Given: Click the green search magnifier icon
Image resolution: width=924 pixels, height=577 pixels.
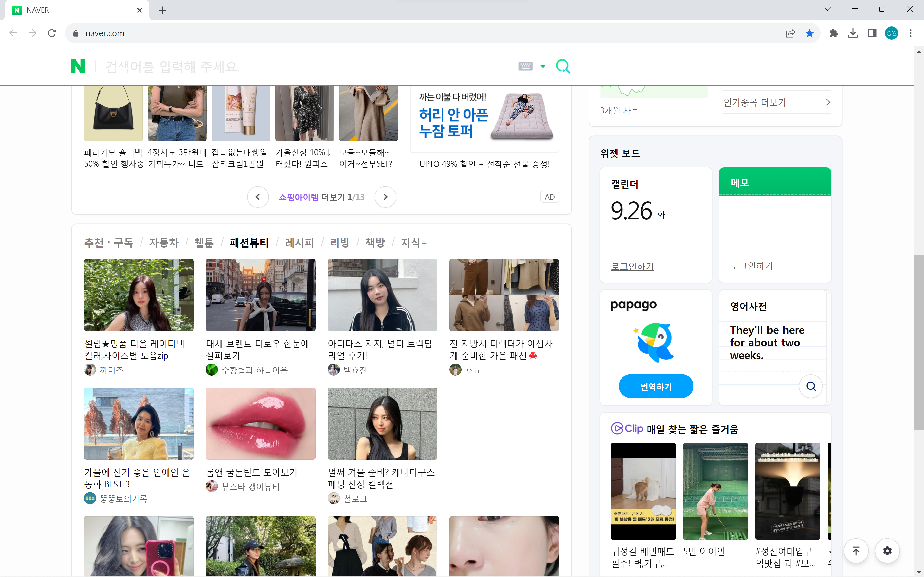Looking at the screenshot, I should tap(563, 66).
